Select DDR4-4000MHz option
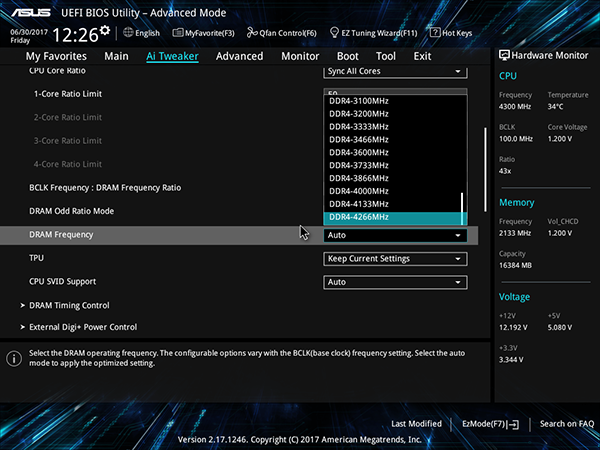Screen dimensions: 600x450 pyautogui.click(x=392, y=191)
